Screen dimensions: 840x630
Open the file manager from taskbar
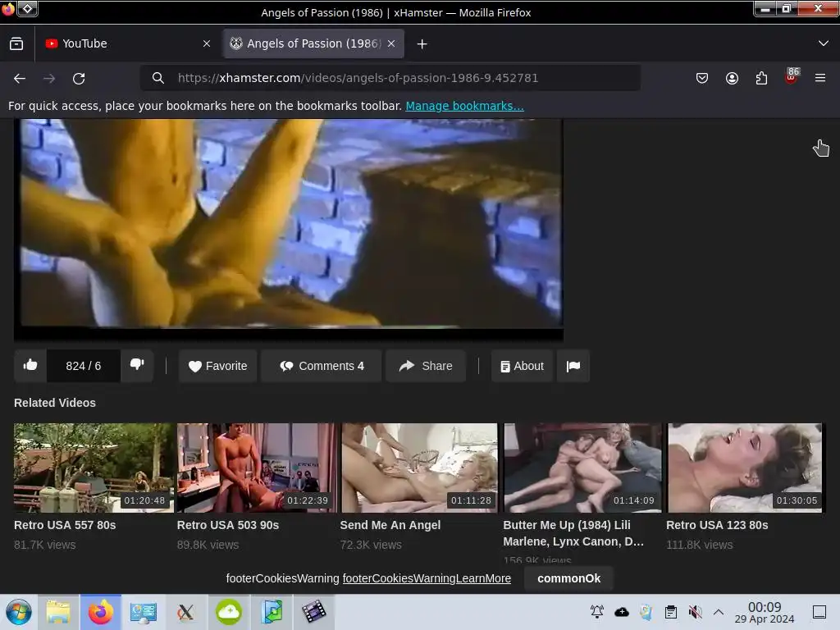pyautogui.click(x=58, y=612)
